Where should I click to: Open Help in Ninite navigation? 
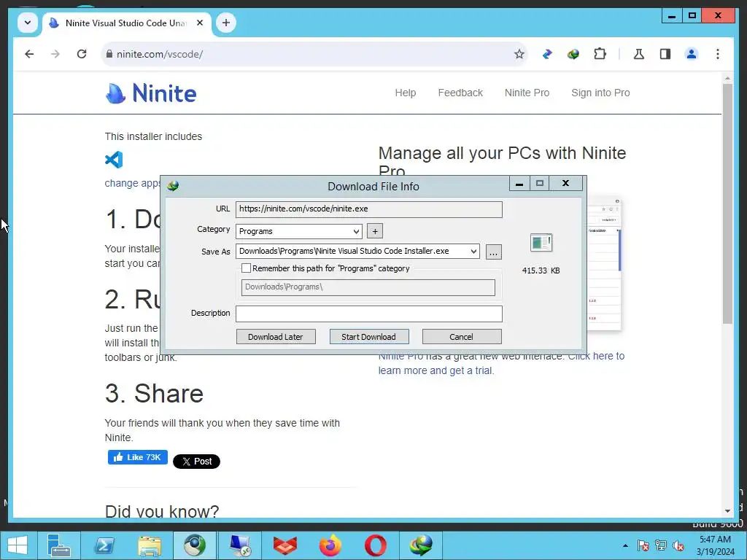tap(406, 93)
